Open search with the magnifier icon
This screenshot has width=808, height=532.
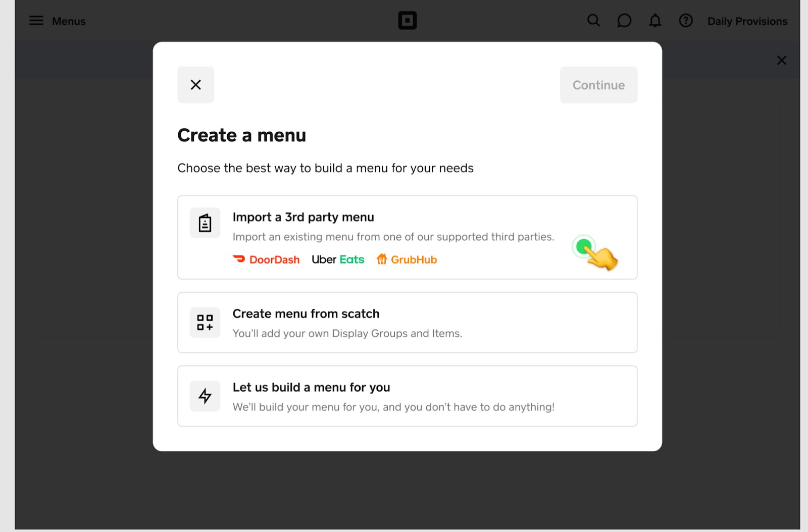coord(593,21)
